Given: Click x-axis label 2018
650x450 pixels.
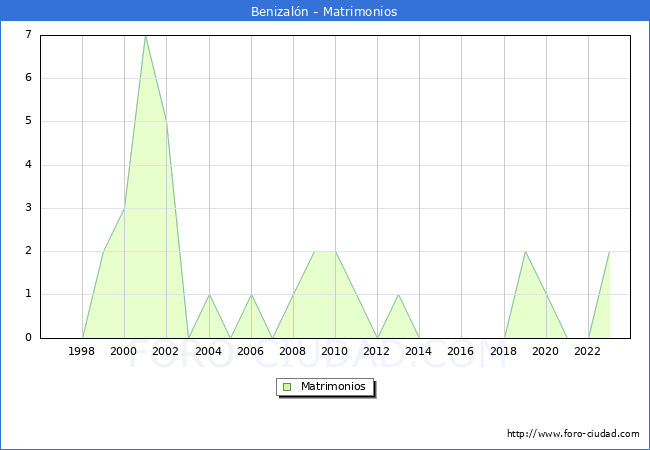Looking at the screenshot, I should [504, 351].
